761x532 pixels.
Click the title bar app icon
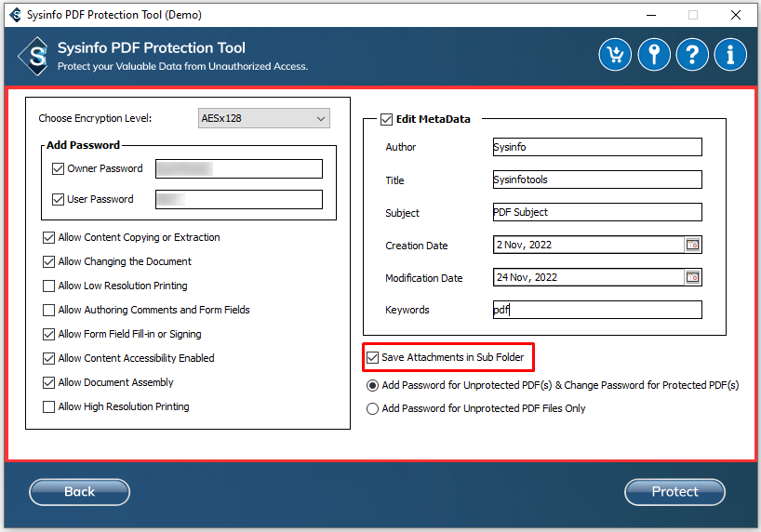16,15
